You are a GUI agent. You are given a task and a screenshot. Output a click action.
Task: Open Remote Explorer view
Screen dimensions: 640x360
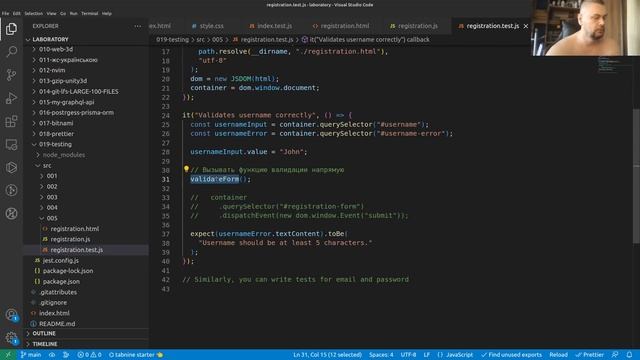(x=11, y=144)
